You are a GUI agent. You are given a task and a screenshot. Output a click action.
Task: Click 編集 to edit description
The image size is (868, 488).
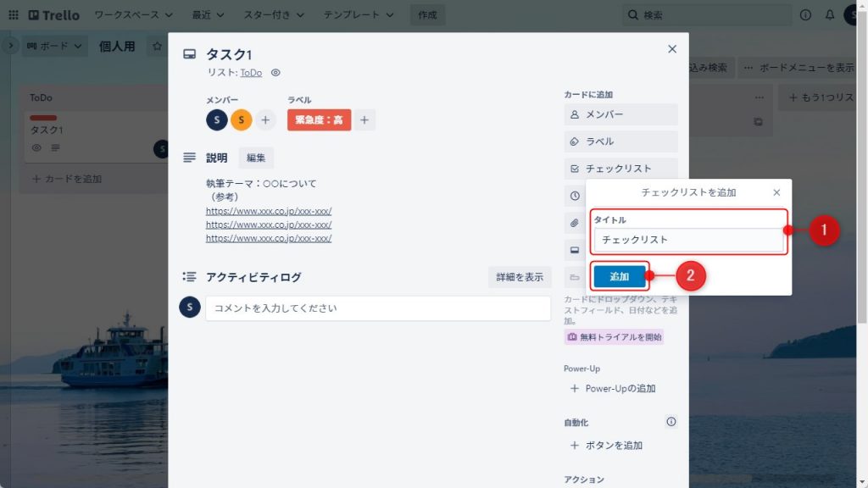pyautogui.click(x=256, y=158)
